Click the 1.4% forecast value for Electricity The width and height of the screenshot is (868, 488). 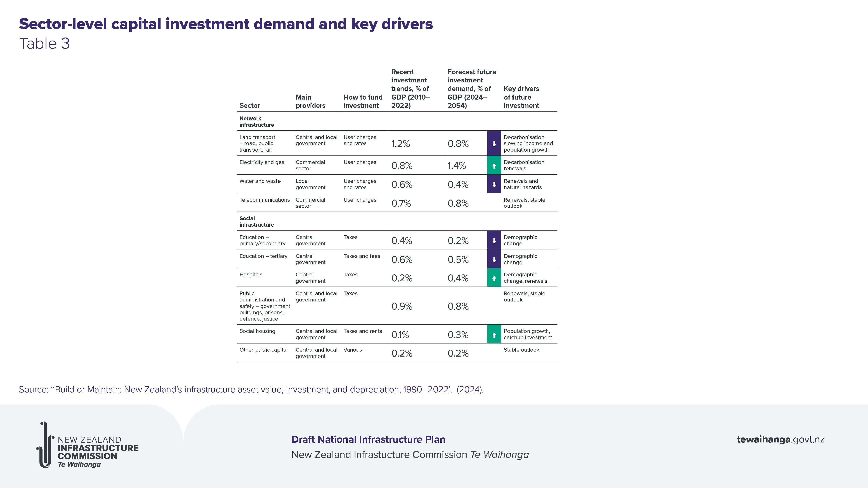tap(457, 166)
